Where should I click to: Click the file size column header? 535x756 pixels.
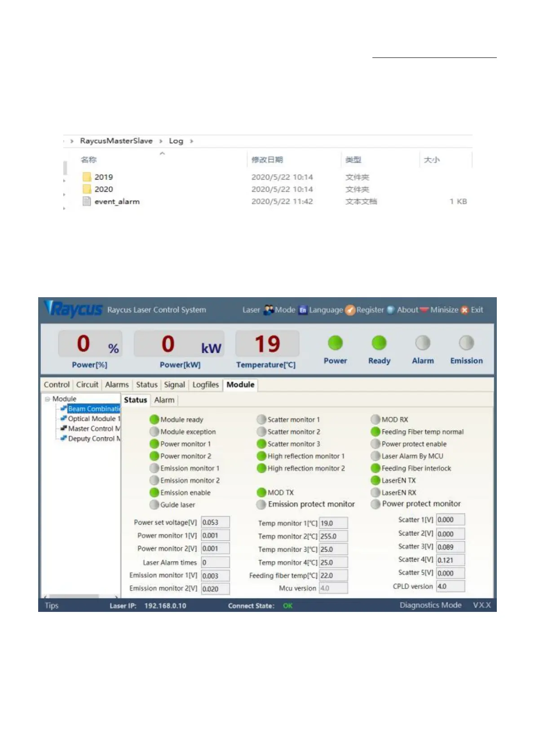(x=432, y=160)
